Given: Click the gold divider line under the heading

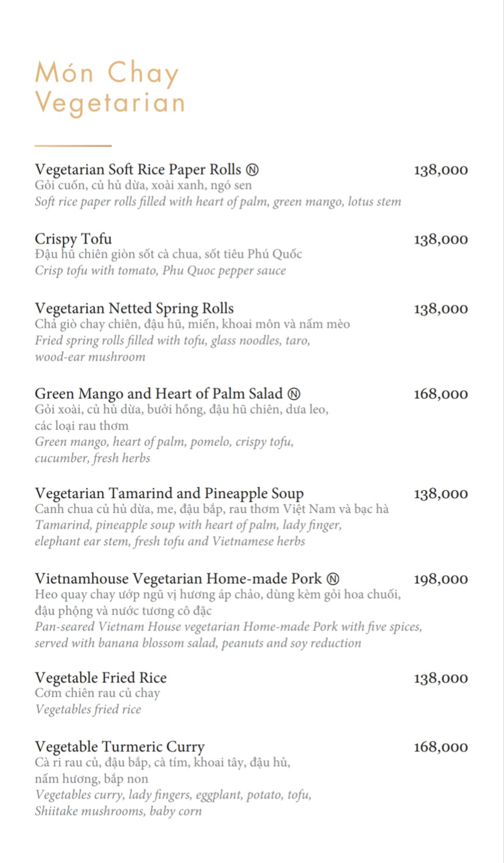Looking at the screenshot, I should point(73,145).
